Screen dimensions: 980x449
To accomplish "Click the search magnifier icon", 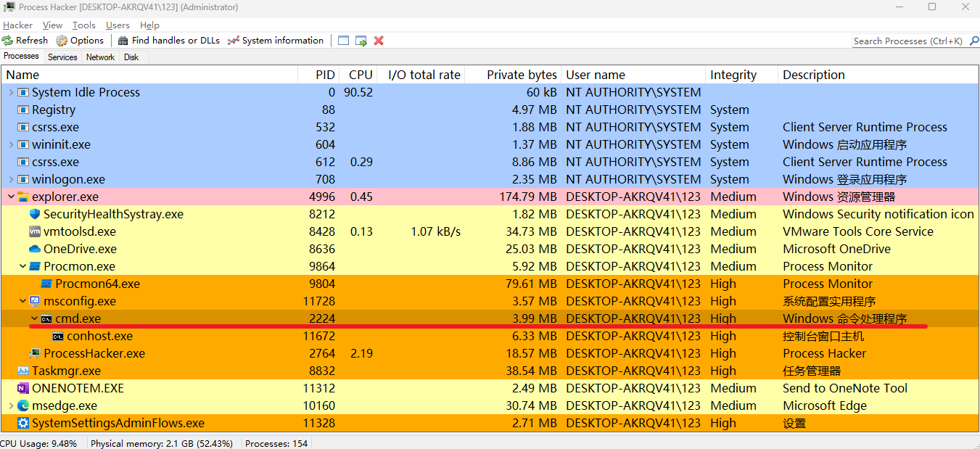I will (x=973, y=41).
